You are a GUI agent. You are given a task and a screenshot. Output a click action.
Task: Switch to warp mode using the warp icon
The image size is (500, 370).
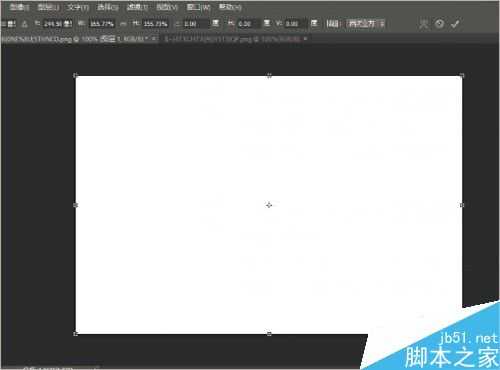point(423,24)
